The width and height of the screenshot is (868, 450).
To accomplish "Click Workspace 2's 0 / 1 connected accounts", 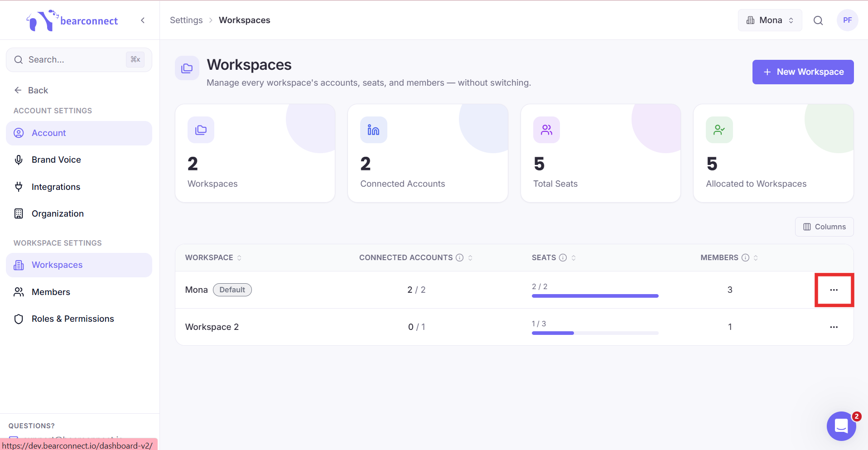I will click(416, 327).
